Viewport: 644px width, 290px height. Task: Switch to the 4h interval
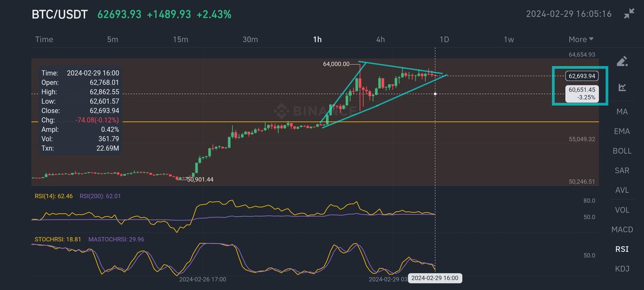380,39
